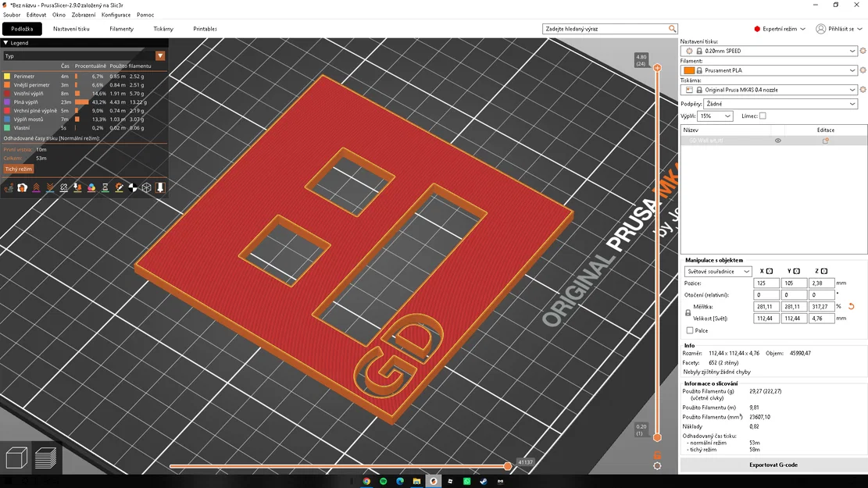Hide the object using the eye icon
This screenshot has height=488, width=868.
(x=778, y=141)
